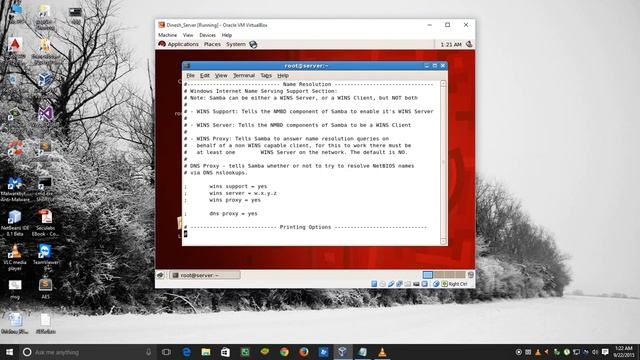This screenshot has width=640, height=360.
Task: Click the terminal window menu icon left of root@server title
Action: [187, 66]
